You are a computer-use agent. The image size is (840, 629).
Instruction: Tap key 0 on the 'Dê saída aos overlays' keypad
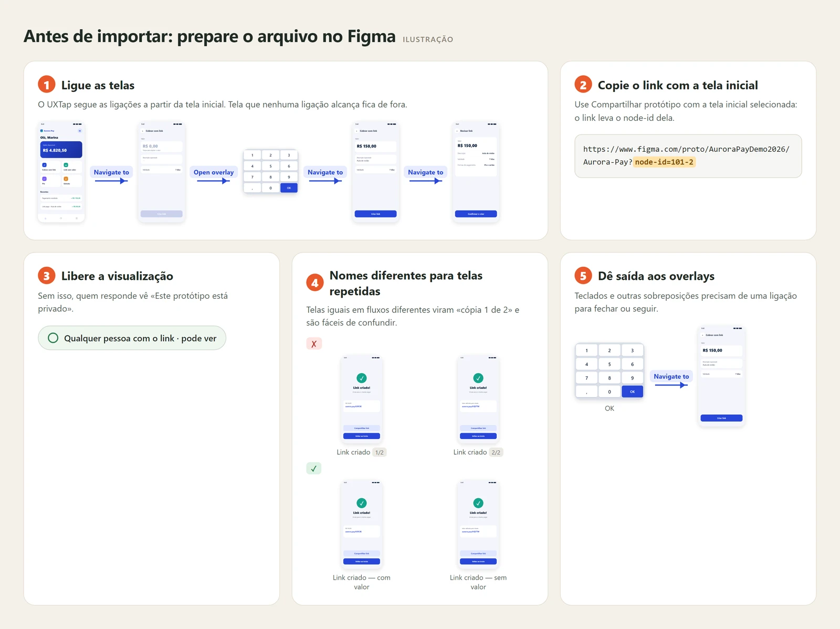click(x=610, y=392)
